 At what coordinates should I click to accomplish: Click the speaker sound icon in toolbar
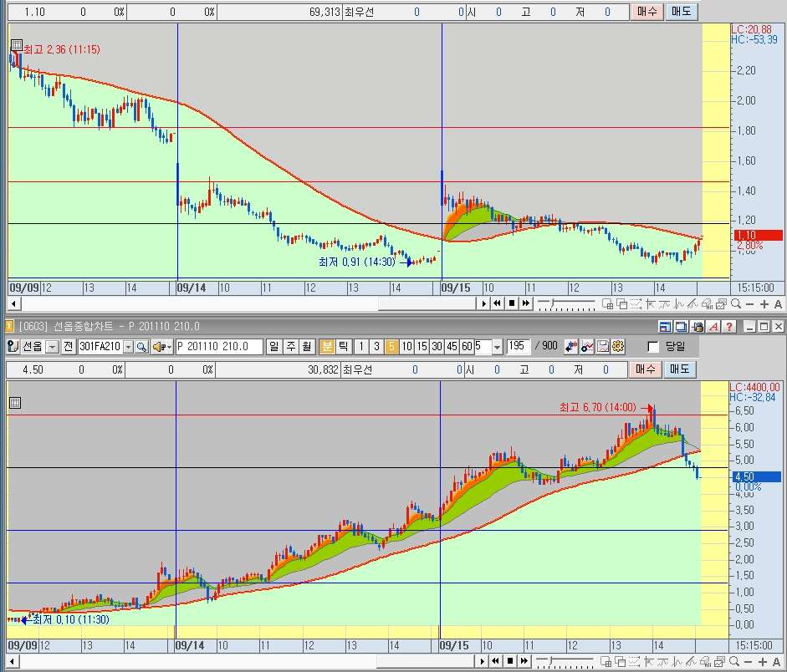(x=160, y=347)
